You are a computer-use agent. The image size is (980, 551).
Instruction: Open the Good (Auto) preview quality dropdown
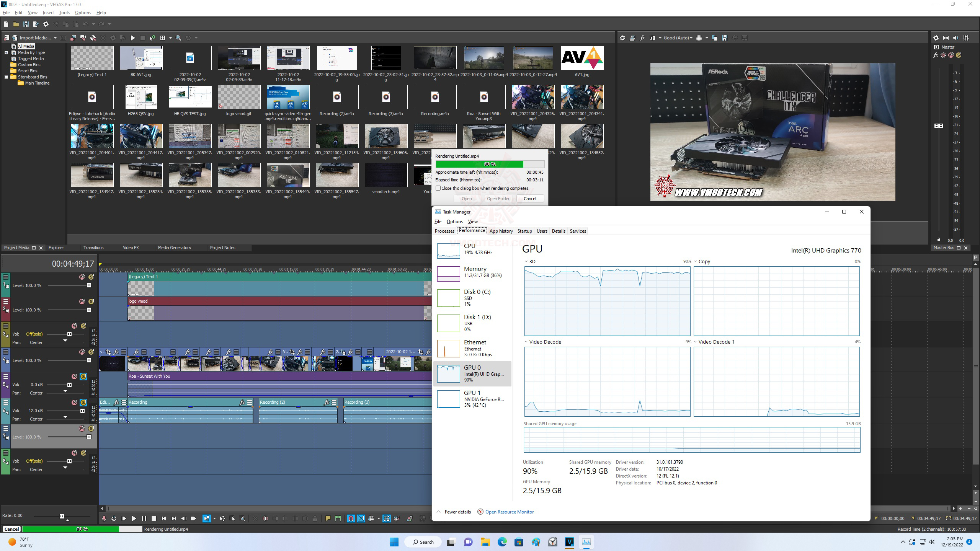click(678, 38)
